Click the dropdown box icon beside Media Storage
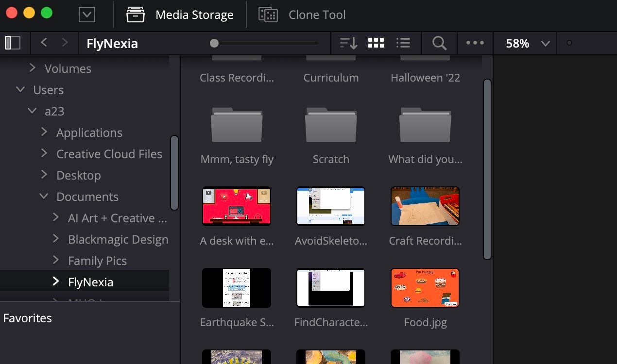 pos(87,15)
